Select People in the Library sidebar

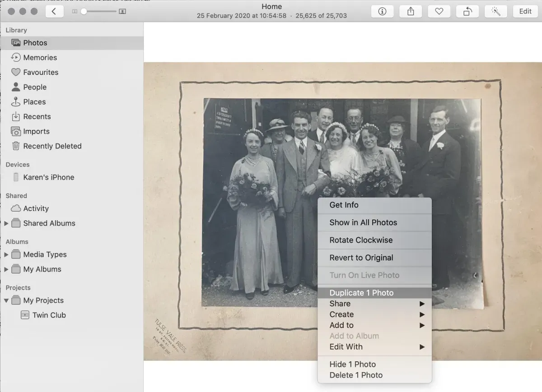click(x=35, y=87)
